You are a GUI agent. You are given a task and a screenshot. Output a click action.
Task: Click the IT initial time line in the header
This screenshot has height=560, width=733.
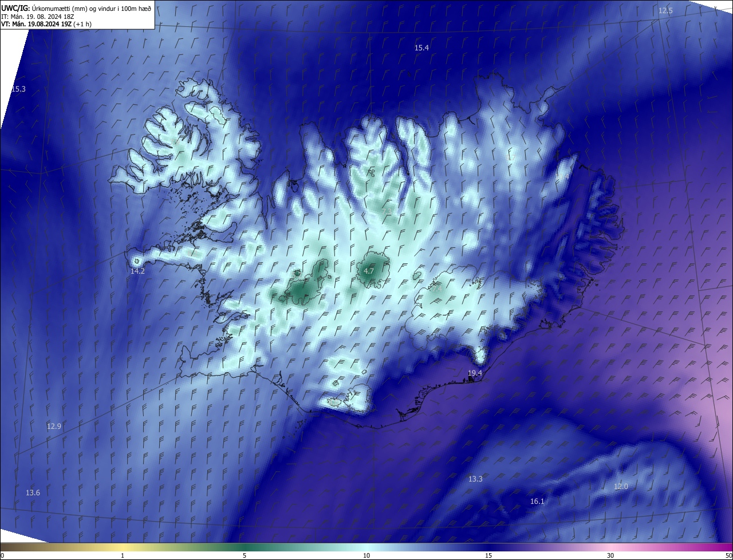click(x=39, y=17)
